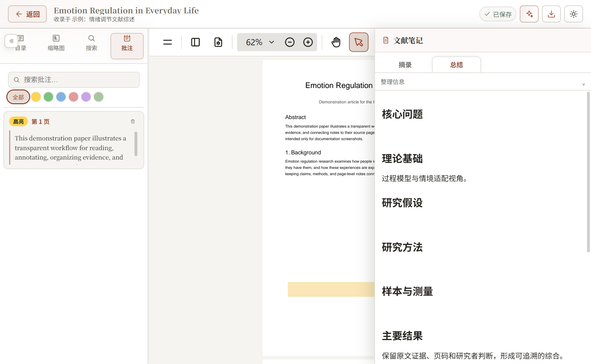591x364 pixels.
Task: Go back with the 返回 button
Action: click(27, 14)
